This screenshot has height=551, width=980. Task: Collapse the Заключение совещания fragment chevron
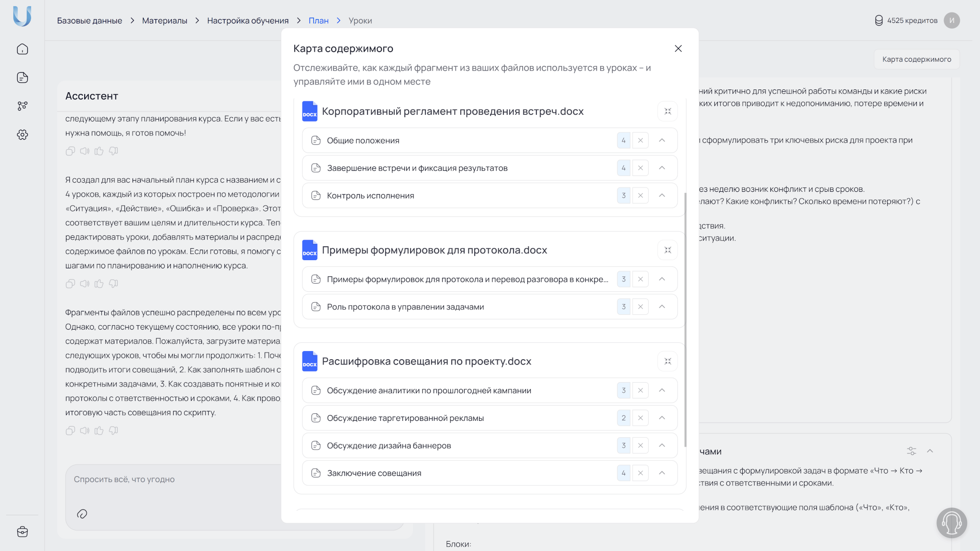[662, 473]
